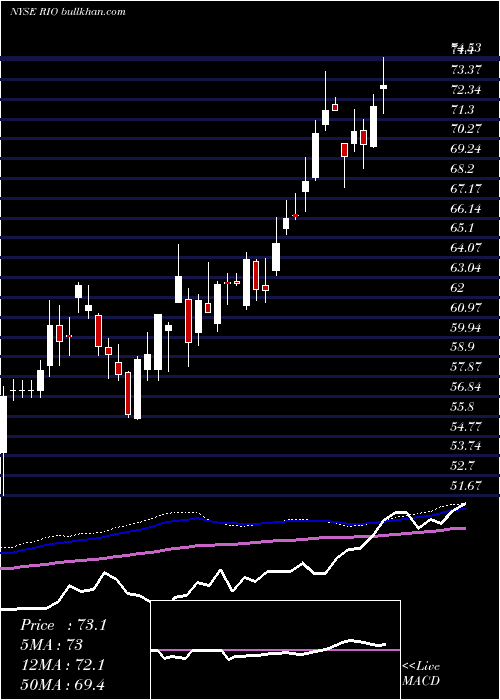
Task: Click the 66.14 price axis label
Action: pos(467,208)
